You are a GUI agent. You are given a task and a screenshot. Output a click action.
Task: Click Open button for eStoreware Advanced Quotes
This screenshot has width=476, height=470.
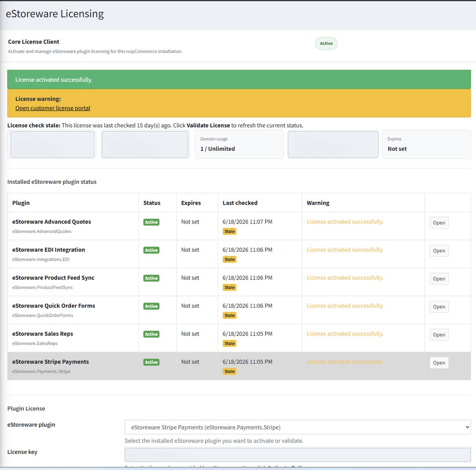[439, 223]
